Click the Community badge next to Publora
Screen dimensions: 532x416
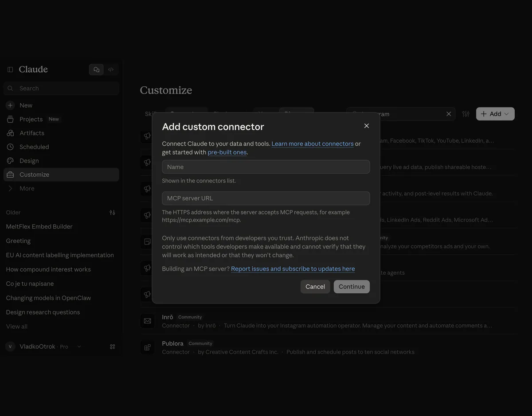tap(200, 343)
